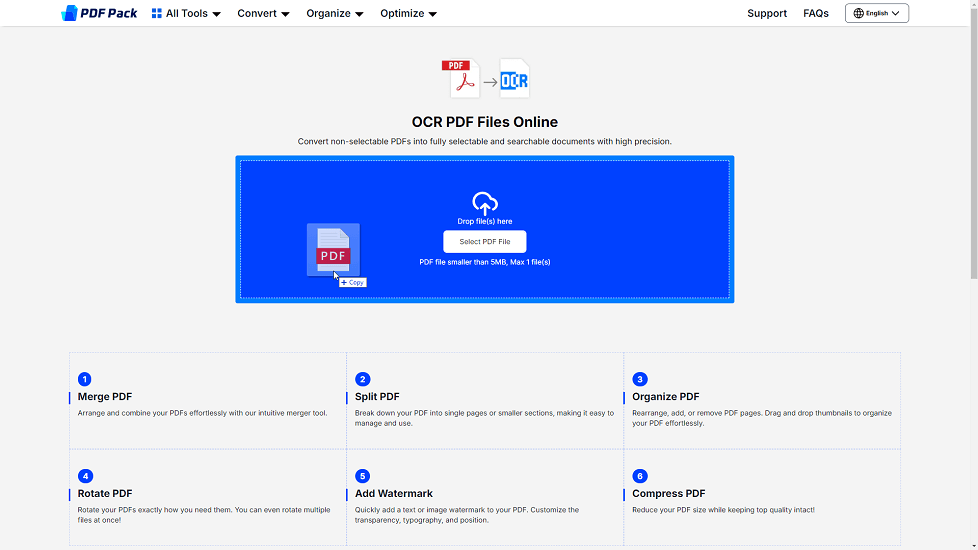Click the number 2 Split PDF badge
The height and width of the screenshot is (550, 978).
pyautogui.click(x=362, y=379)
